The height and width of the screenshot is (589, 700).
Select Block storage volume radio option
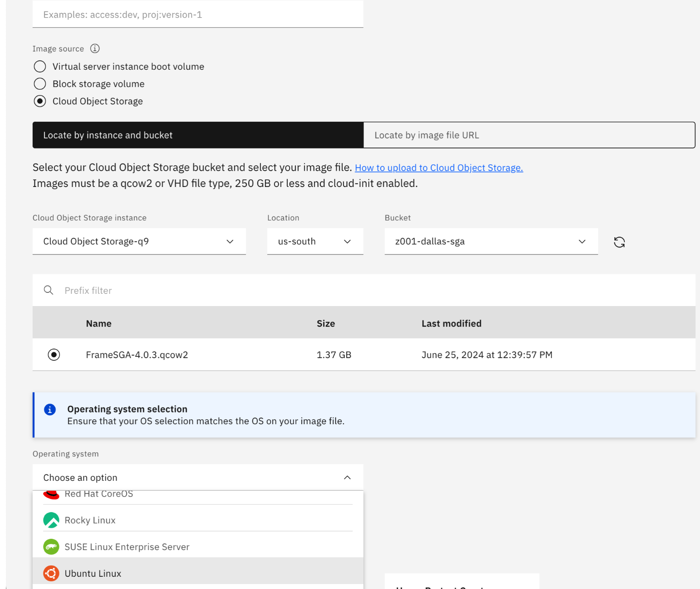(40, 84)
